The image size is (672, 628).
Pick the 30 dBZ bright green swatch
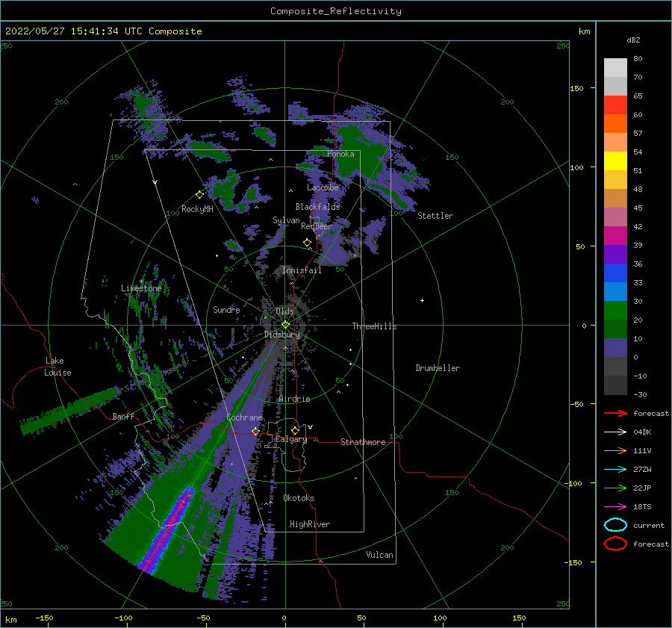615,310
